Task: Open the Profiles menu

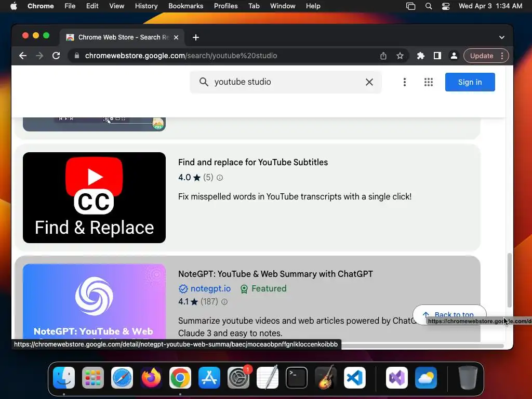Action: pyautogui.click(x=225, y=6)
